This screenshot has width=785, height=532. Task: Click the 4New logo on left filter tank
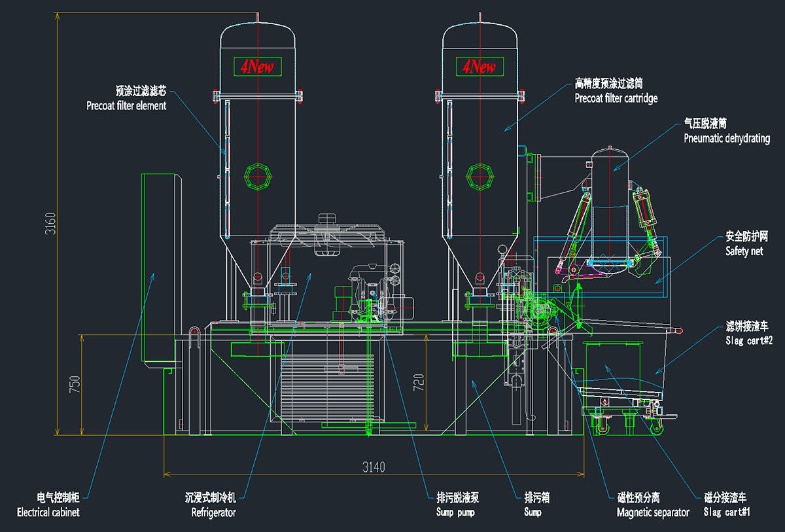(257, 66)
